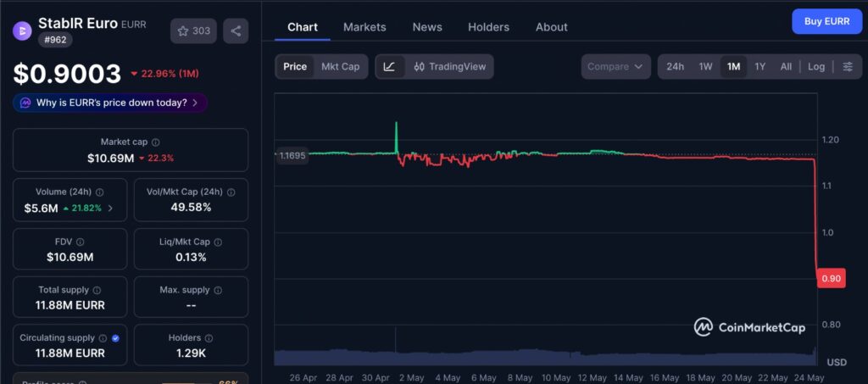Click the verified circulating supply badge
The width and height of the screenshot is (868, 384).
click(115, 337)
